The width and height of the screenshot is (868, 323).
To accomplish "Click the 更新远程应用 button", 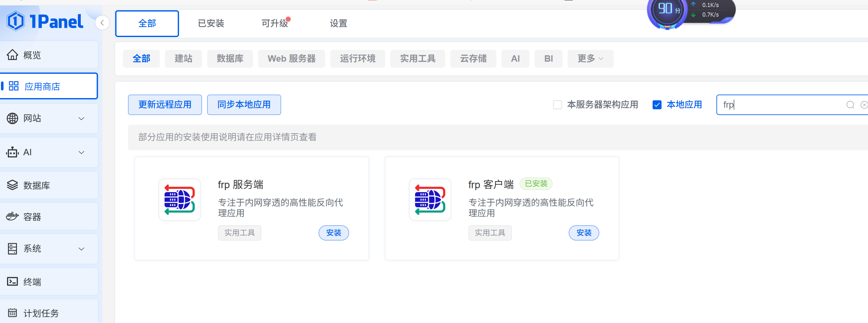I will (165, 104).
